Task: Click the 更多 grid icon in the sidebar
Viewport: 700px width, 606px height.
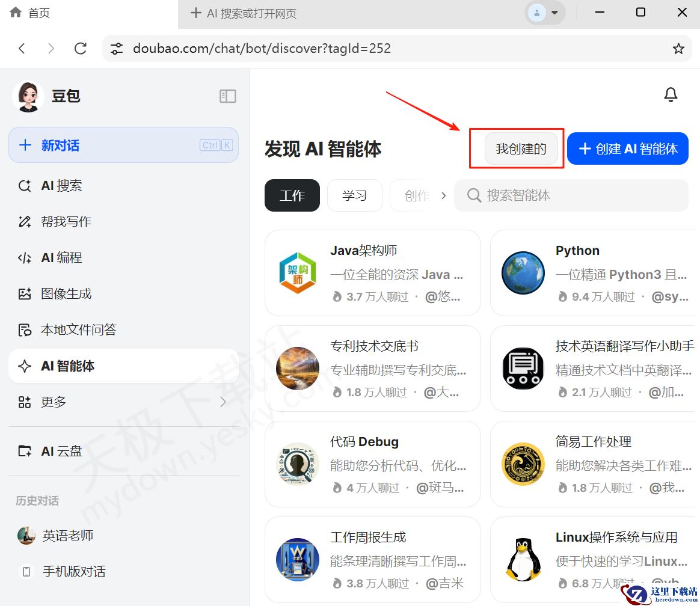Action: click(25, 402)
